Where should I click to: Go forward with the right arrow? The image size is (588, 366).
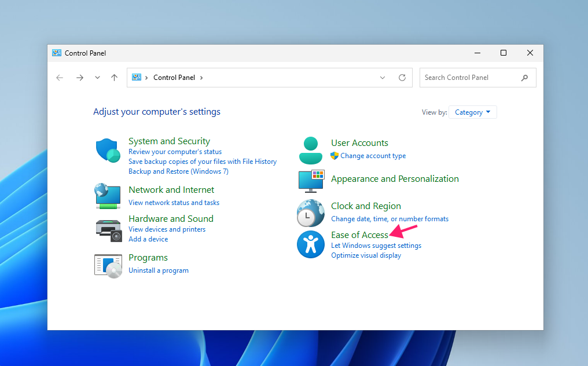79,78
